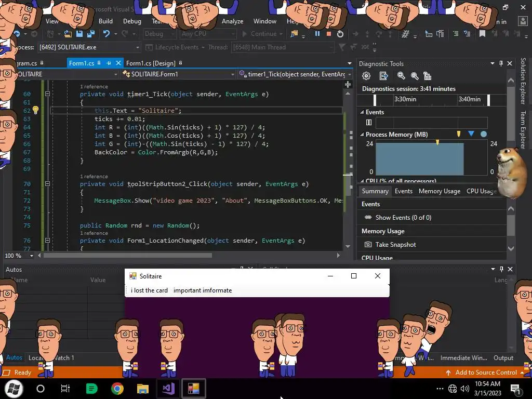Open Diagnostic Tools settings gear
532x399 pixels.
tap(366, 76)
